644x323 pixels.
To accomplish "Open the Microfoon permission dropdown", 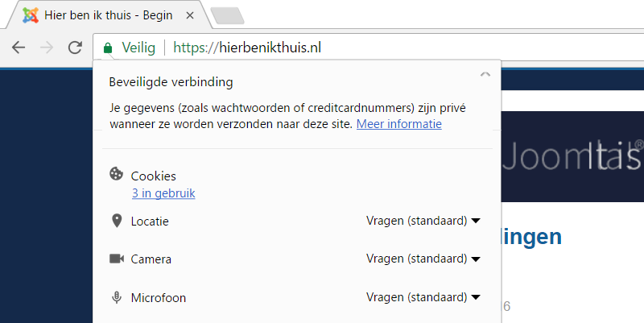I will pyautogui.click(x=423, y=297).
